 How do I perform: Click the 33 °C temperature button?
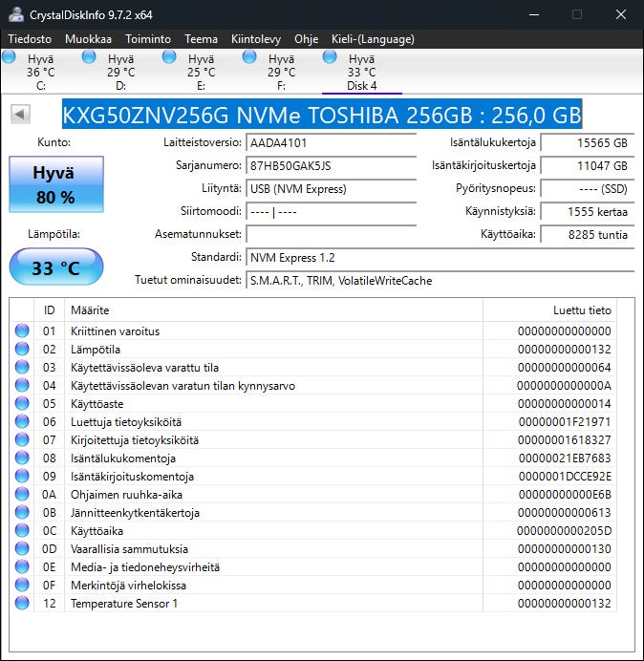coord(55,268)
